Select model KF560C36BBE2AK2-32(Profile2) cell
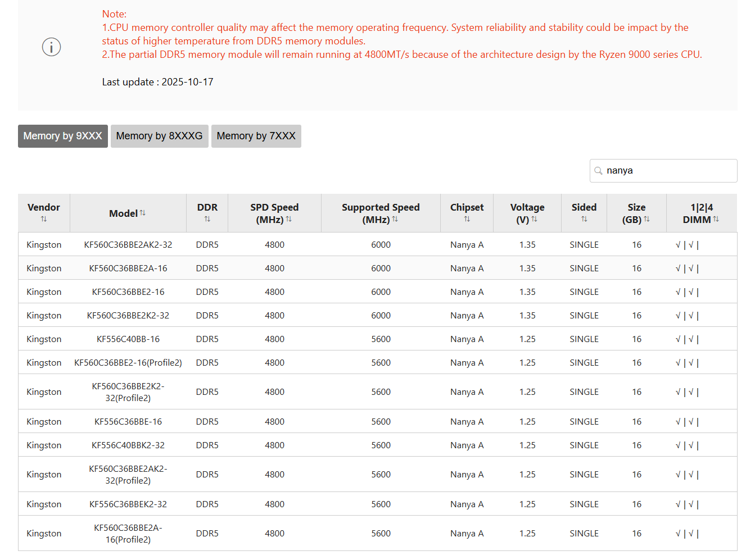Viewport: 746px width, 560px height. click(x=128, y=475)
